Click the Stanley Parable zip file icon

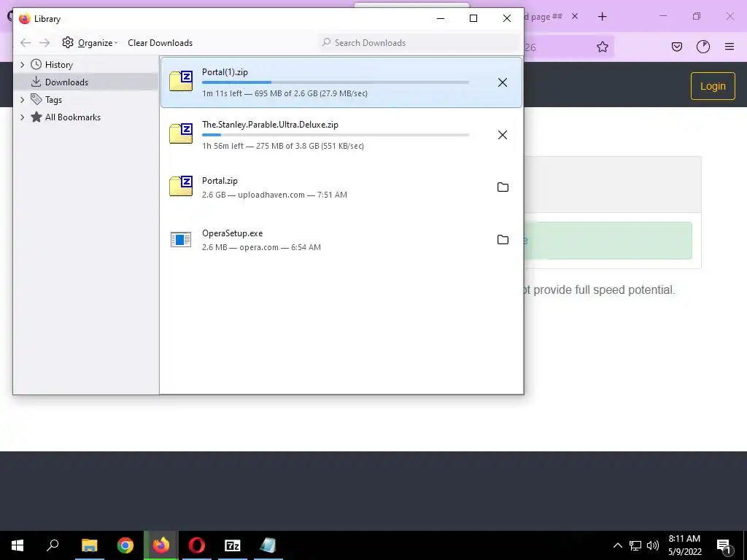(181, 133)
